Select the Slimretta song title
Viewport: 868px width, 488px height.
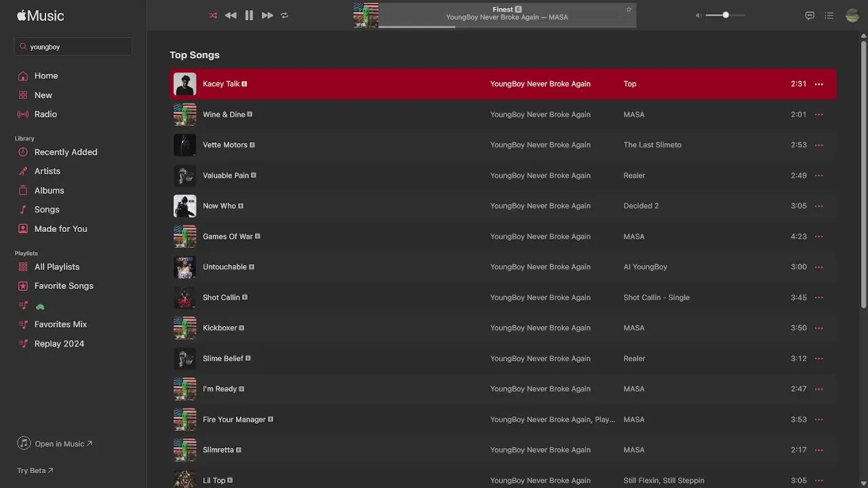218,450
